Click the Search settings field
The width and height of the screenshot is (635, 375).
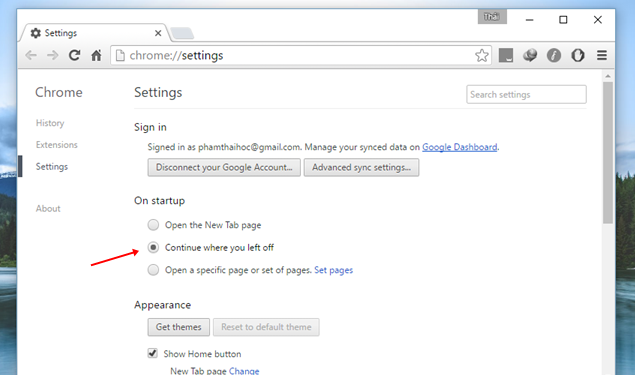click(526, 94)
